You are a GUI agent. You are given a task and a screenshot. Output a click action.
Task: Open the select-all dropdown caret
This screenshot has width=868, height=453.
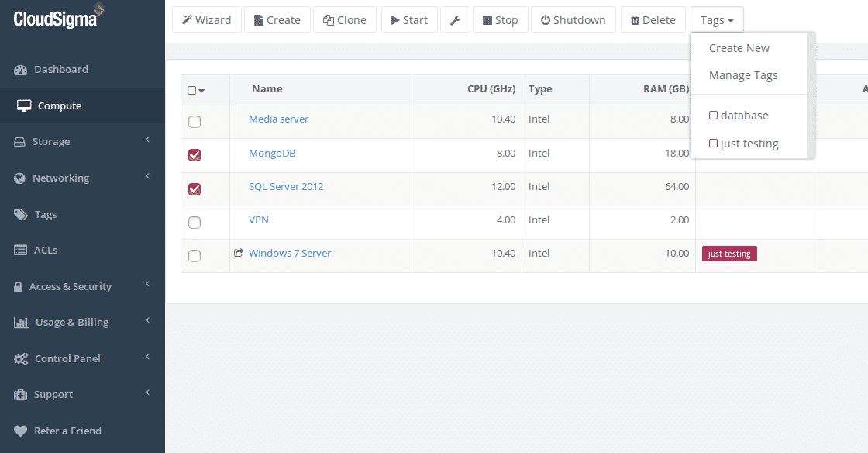(x=201, y=91)
